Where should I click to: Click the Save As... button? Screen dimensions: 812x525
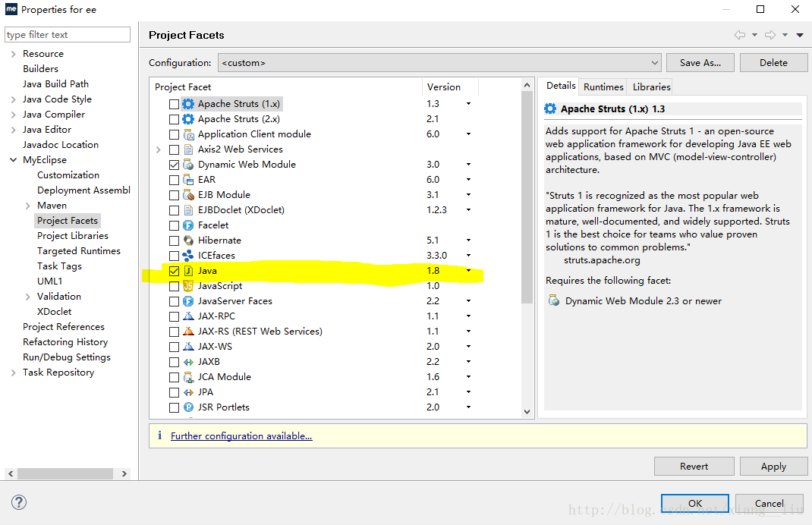[700, 63]
